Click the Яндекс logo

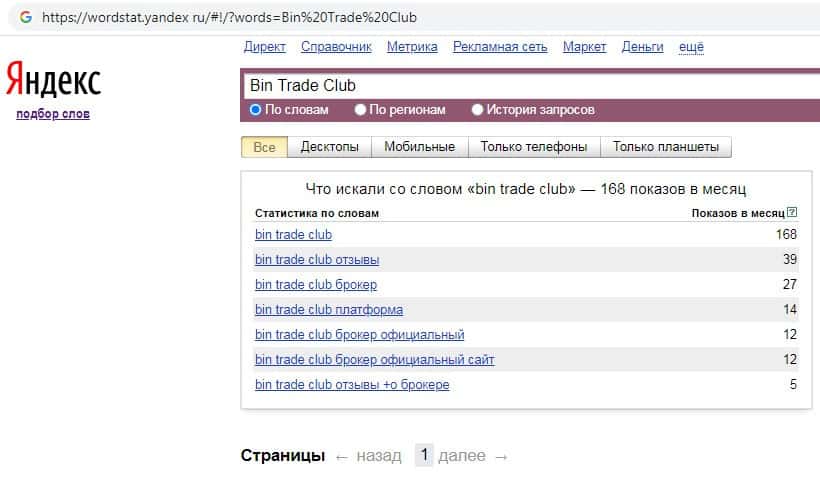pyautogui.click(x=53, y=79)
